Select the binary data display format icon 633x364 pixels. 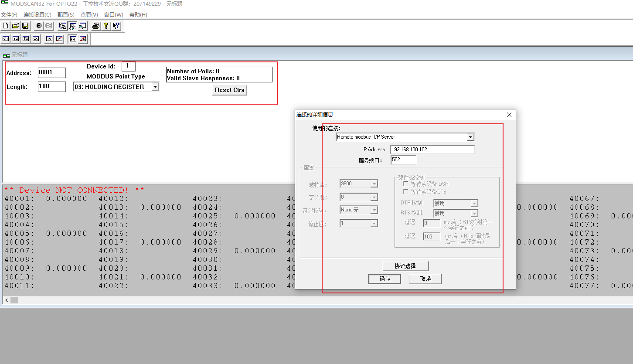pos(6,39)
